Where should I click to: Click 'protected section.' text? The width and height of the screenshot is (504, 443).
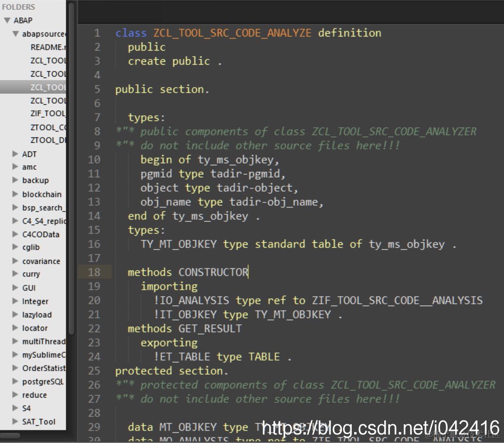171,371
